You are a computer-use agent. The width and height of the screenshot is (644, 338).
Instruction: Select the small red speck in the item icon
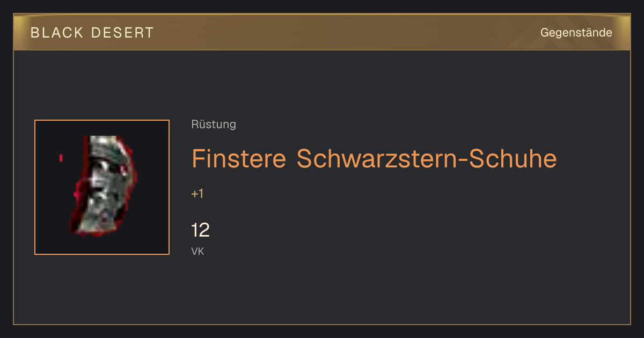coord(61,158)
